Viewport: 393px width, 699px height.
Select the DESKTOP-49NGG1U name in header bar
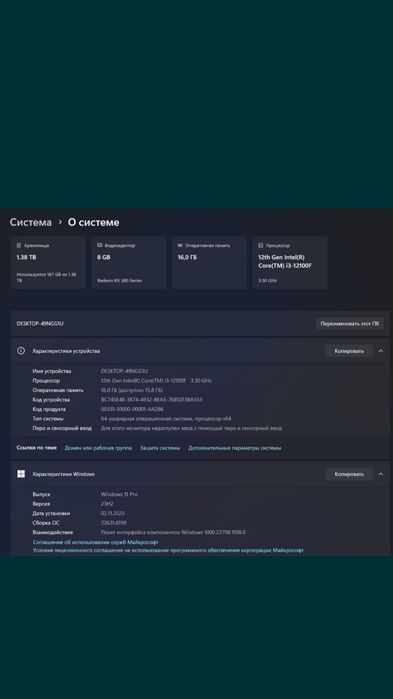[x=40, y=323]
